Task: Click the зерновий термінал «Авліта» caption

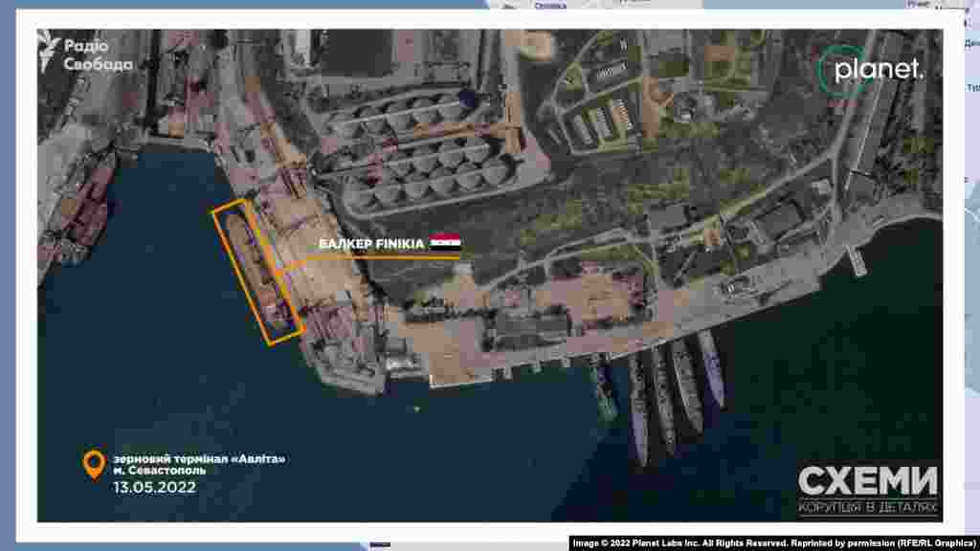Action: [x=199, y=458]
